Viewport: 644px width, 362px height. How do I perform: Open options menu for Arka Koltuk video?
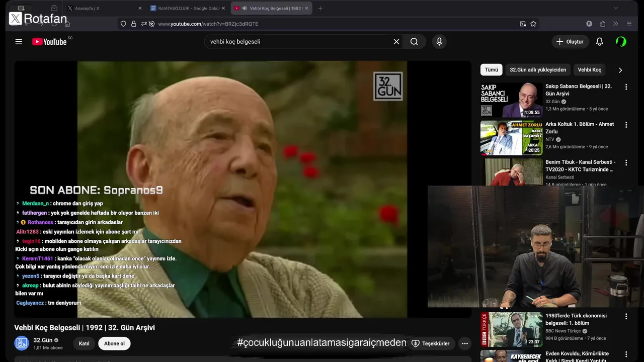(x=626, y=125)
